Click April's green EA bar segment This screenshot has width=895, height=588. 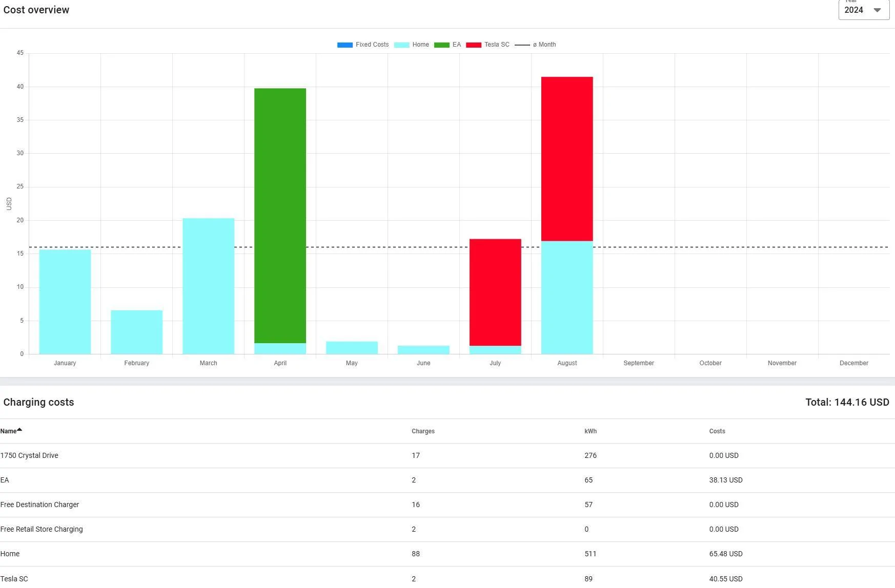(280, 216)
